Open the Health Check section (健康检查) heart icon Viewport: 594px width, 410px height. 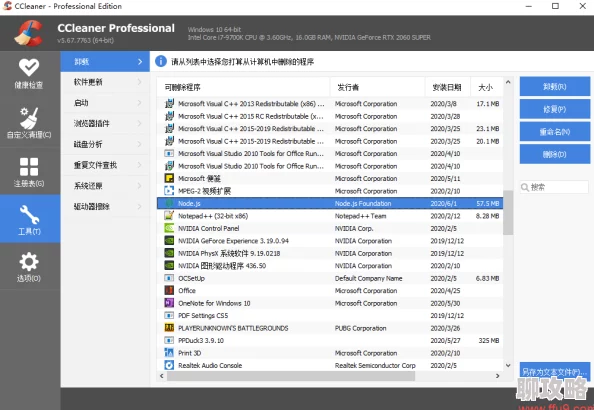pos(29,67)
